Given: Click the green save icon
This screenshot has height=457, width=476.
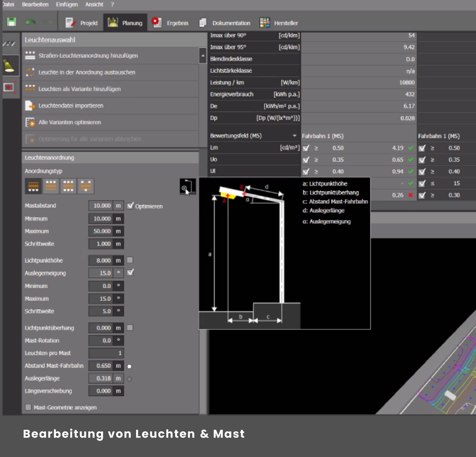Looking at the screenshot, I should (11, 22).
